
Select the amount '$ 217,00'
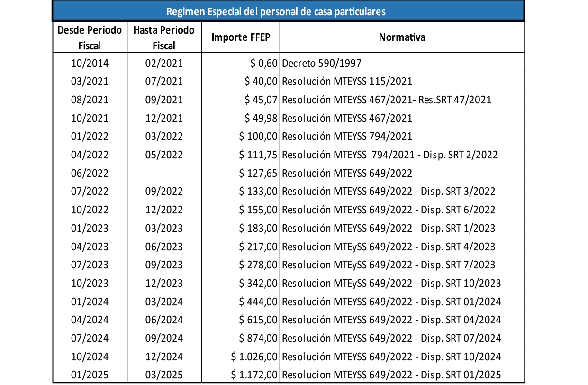(258, 247)
